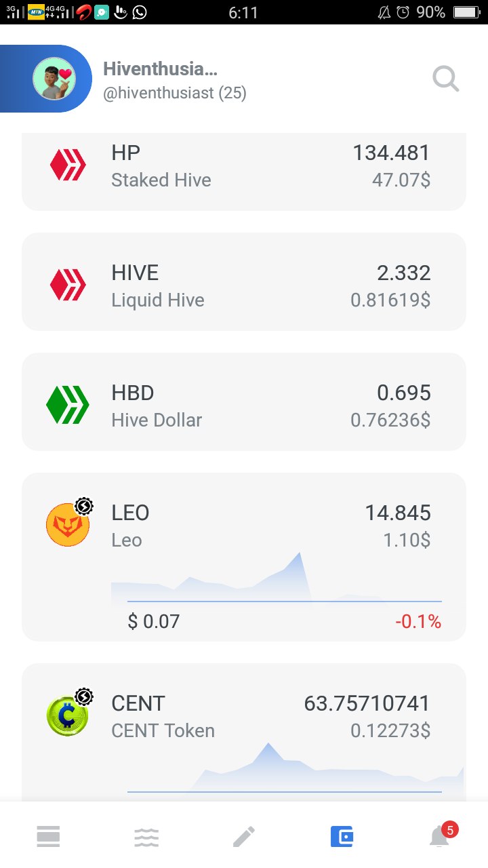Screen dimensions: 488x868
Task: Tap the pencil compose post icon
Action: [x=244, y=836]
